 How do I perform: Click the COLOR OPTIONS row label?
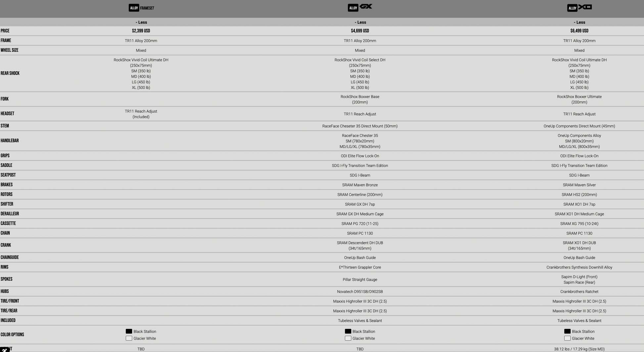click(x=12, y=334)
